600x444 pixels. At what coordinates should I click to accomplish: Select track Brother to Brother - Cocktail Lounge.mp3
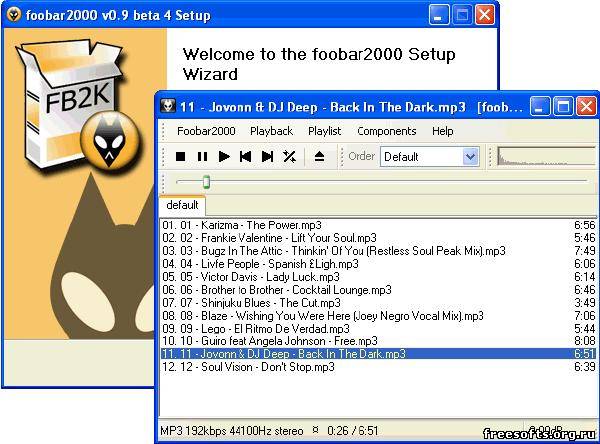click(378, 290)
